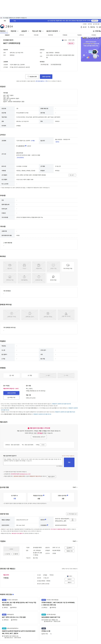Switch to the 기업정보 tab
101x644 pixels.
click(x=79, y=35)
